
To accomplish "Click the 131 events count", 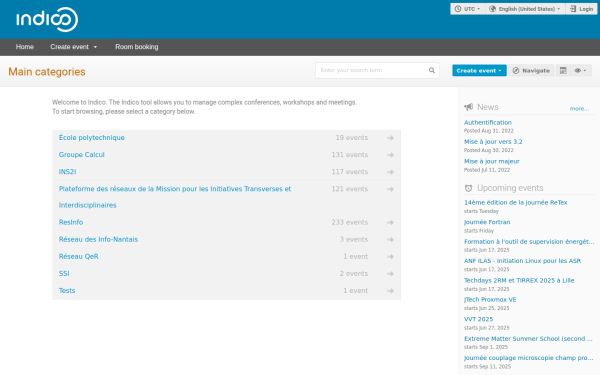I will click(349, 155).
